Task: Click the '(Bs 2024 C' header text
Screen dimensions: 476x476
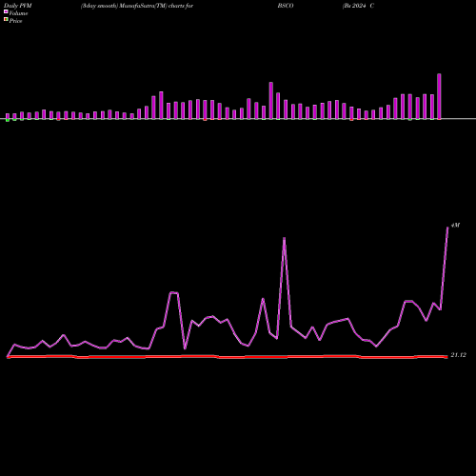Action: (x=358, y=6)
